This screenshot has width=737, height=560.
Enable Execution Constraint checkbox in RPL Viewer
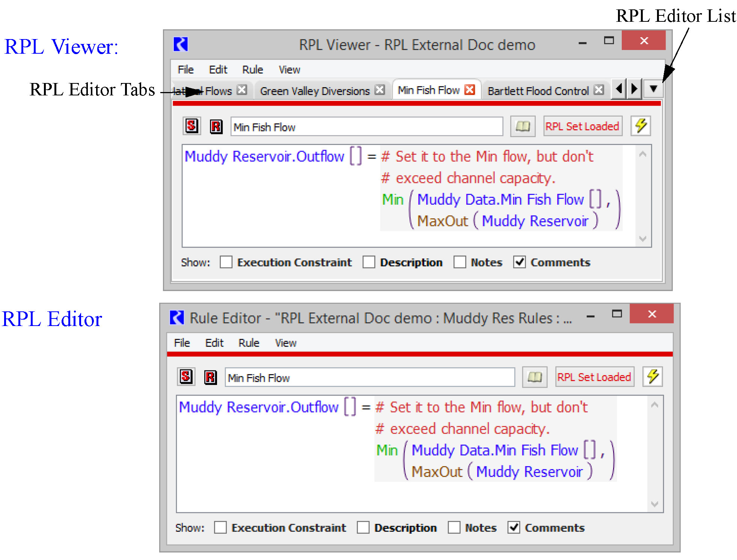coord(226,262)
